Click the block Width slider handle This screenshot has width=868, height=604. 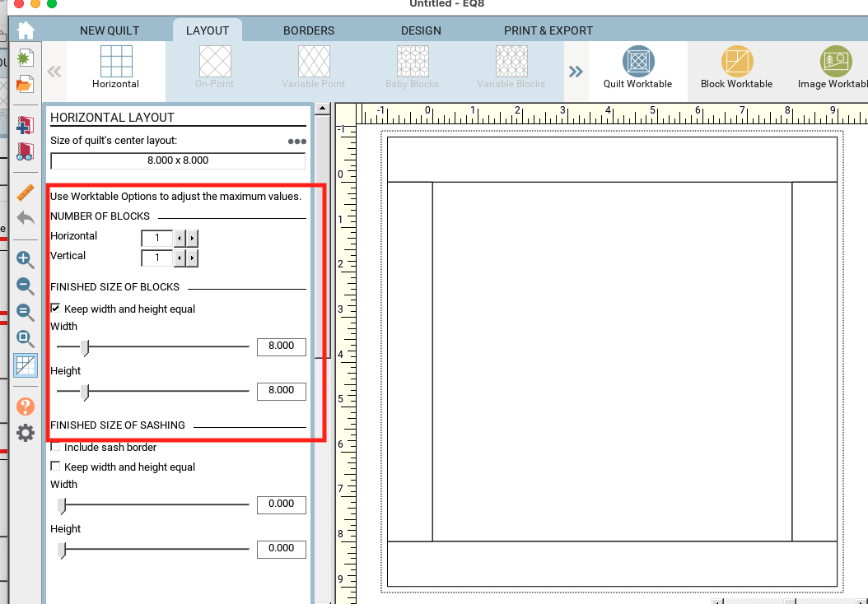tap(85, 347)
